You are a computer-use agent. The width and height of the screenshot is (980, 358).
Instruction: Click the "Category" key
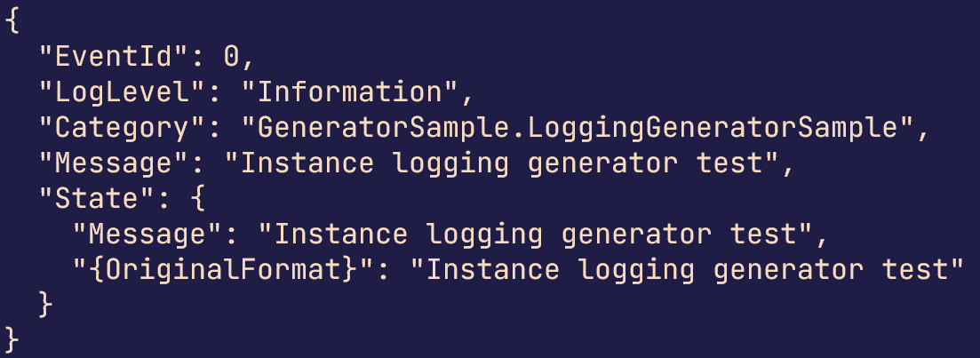point(123,129)
